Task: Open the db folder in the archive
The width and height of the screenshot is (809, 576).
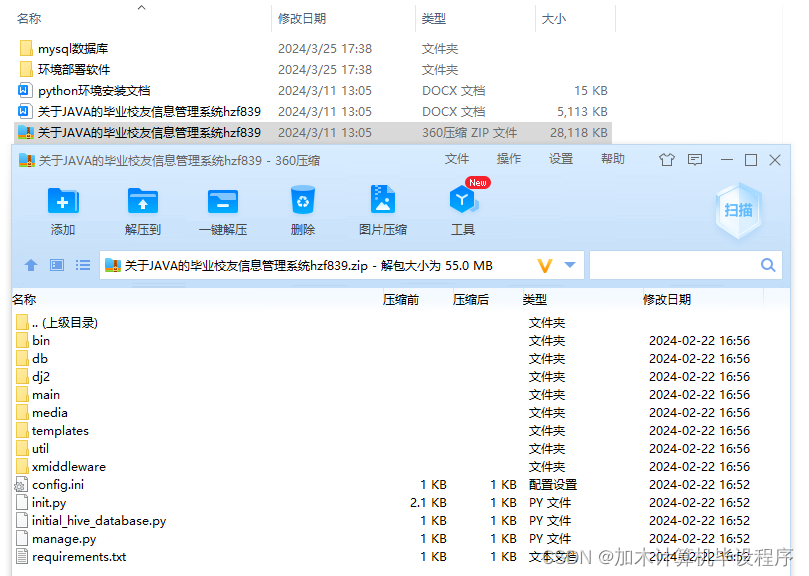Action: point(38,358)
